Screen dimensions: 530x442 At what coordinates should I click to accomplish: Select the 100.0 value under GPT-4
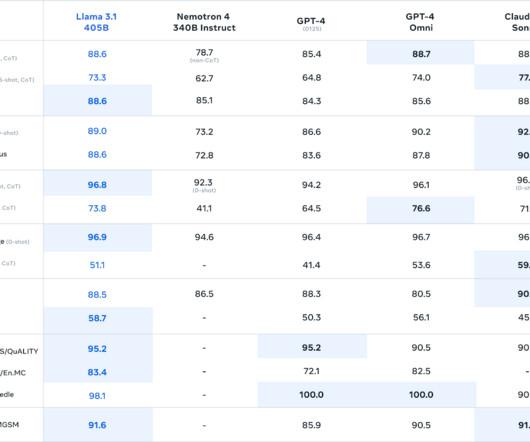coord(312,394)
